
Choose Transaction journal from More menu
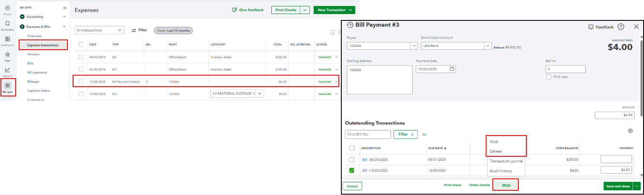[506, 161]
